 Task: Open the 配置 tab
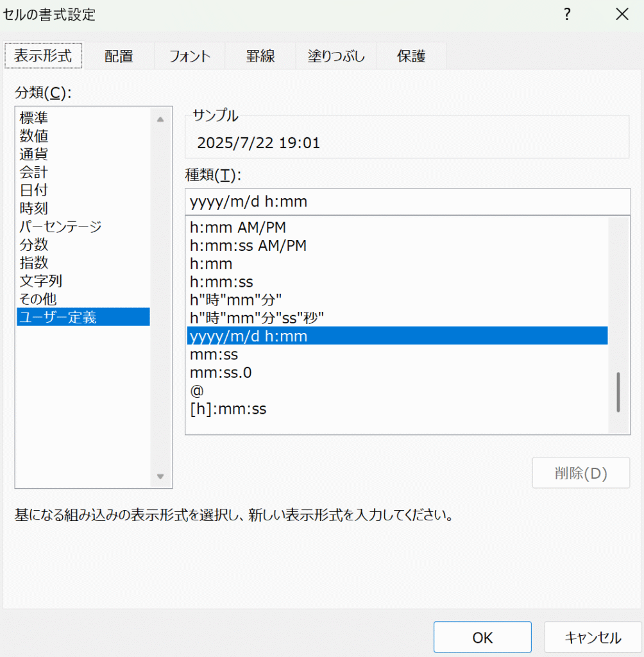point(119,56)
